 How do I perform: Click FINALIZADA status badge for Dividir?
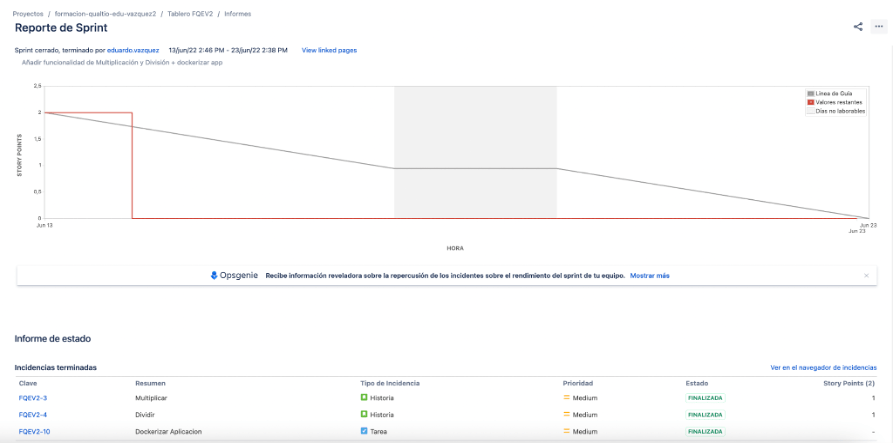point(704,414)
